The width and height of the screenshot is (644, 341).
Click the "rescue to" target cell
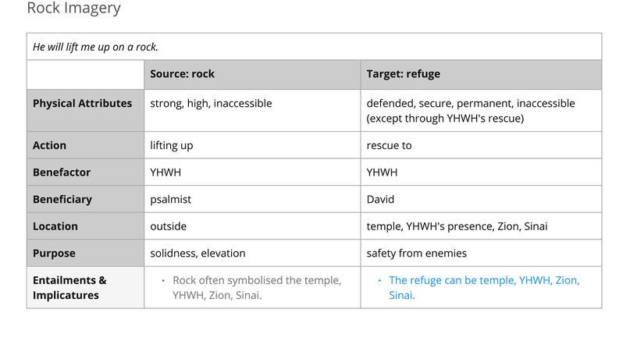click(389, 145)
